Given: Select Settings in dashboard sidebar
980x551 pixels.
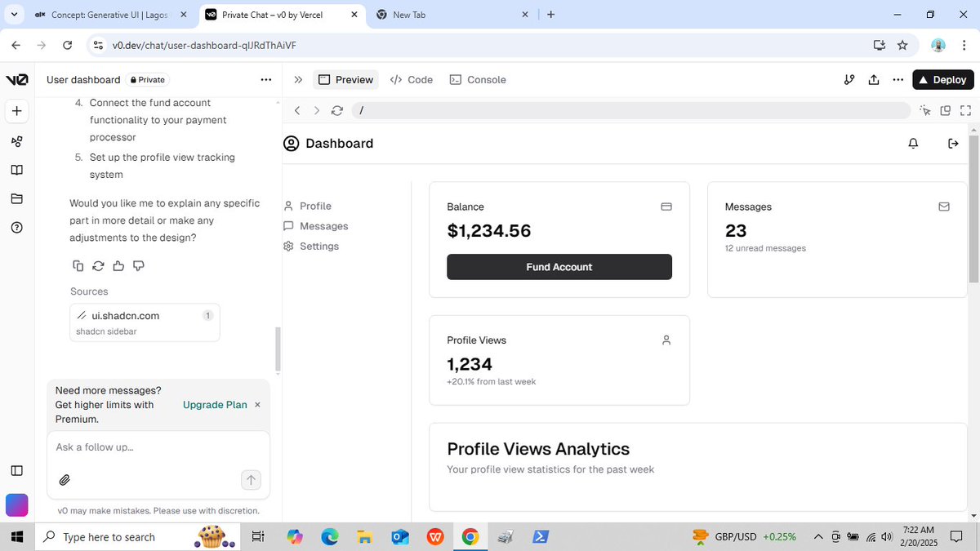Looking at the screenshot, I should click(x=311, y=247).
